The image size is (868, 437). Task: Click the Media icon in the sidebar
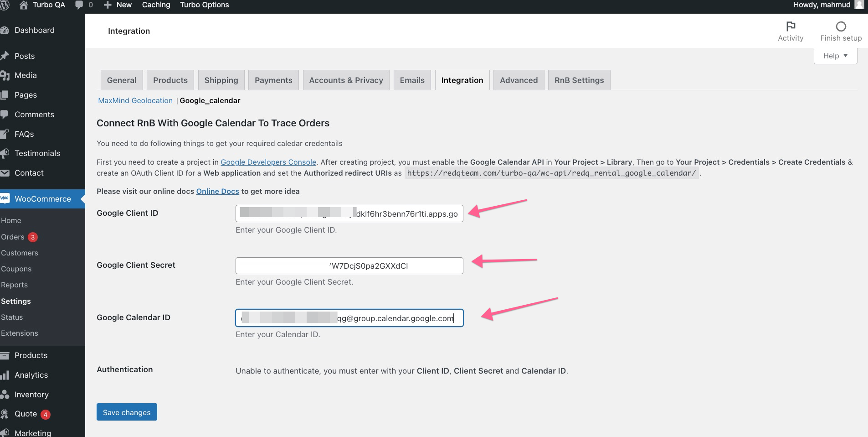(5, 75)
